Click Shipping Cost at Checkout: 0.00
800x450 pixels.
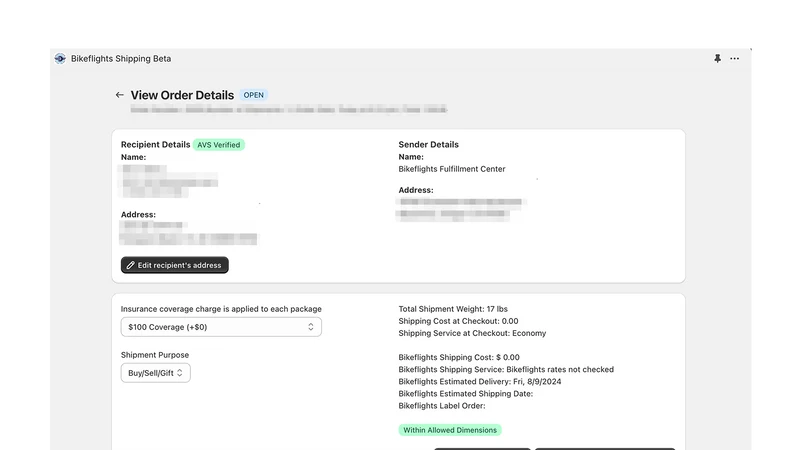pyautogui.click(x=458, y=321)
